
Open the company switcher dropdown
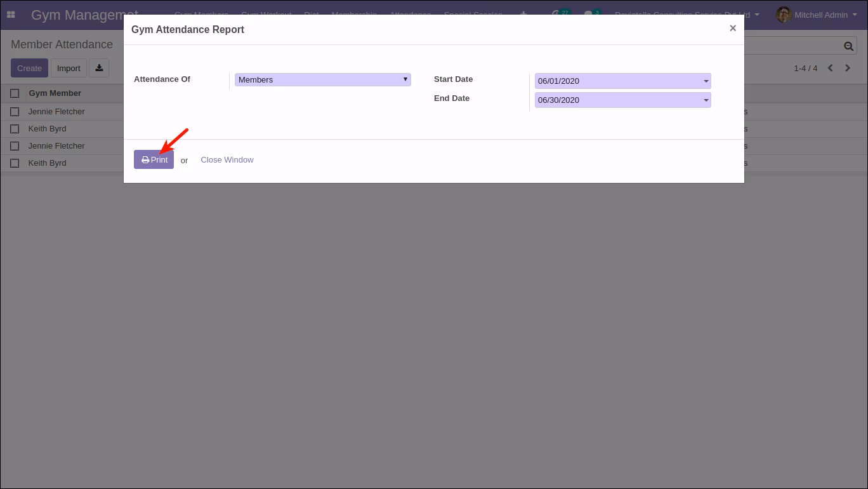[687, 15]
